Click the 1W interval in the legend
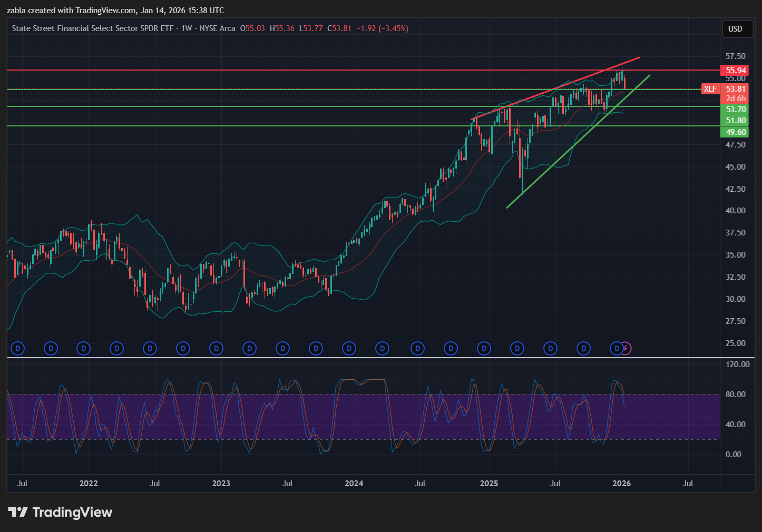This screenshot has width=762, height=532. click(187, 28)
